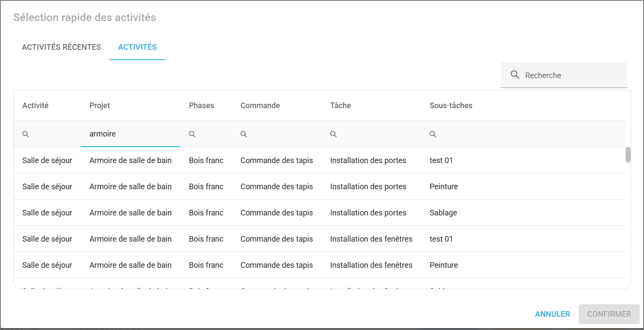Sort by the Tâche column header
This screenshot has height=330, width=644.
click(340, 106)
